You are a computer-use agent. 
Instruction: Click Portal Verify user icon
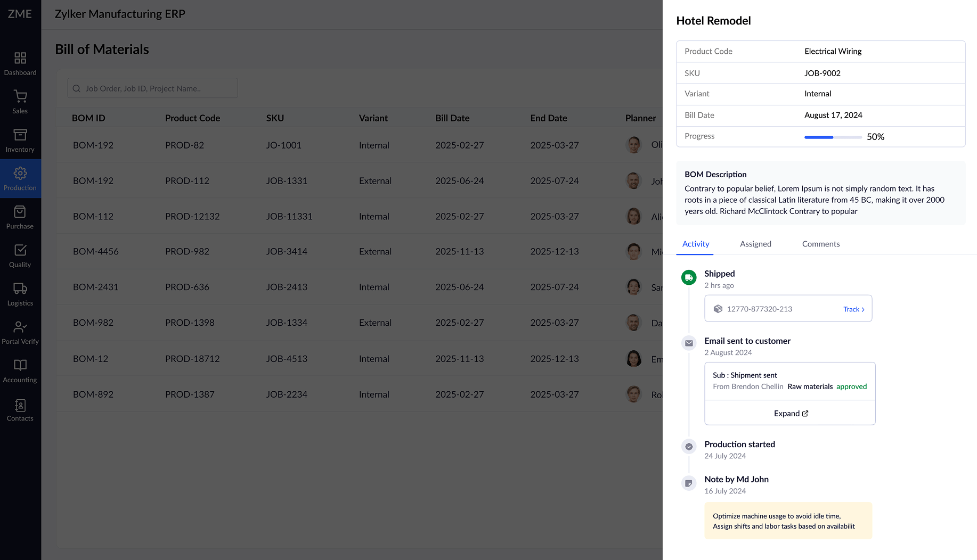[x=20, y=327]
